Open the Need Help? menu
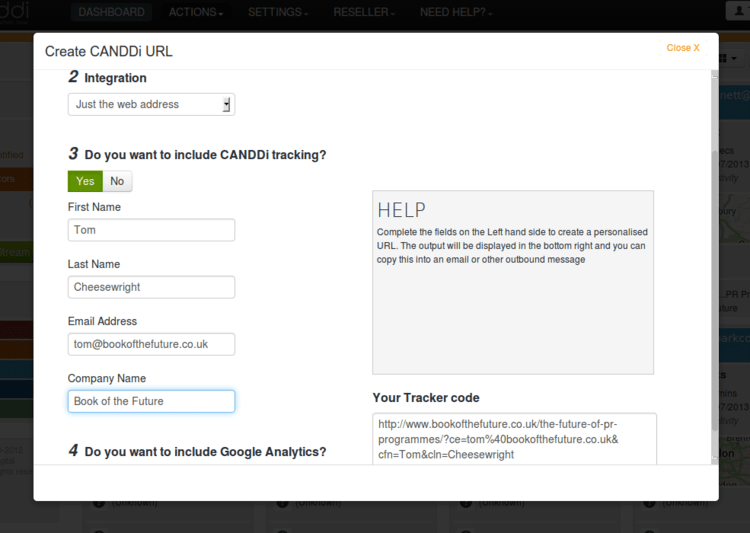750x533 pixels. pyautogui.click(x=456, y=12)
